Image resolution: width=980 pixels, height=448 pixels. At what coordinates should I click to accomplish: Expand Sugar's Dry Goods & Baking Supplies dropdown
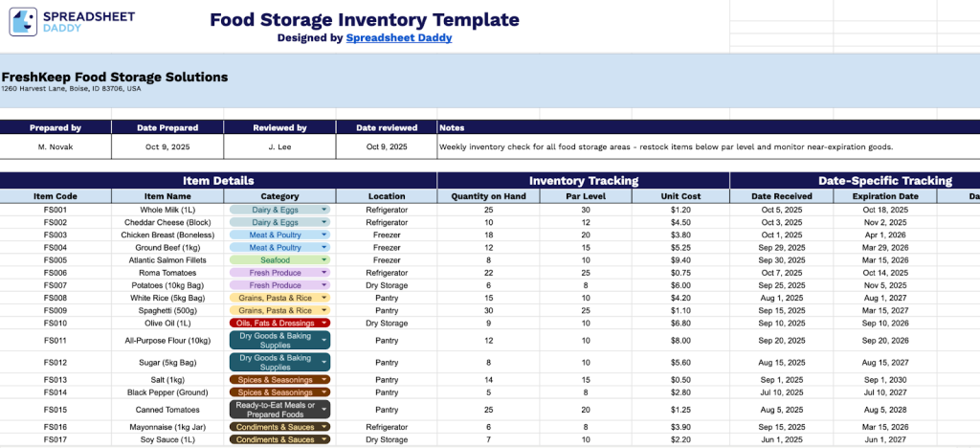[324, 362]
